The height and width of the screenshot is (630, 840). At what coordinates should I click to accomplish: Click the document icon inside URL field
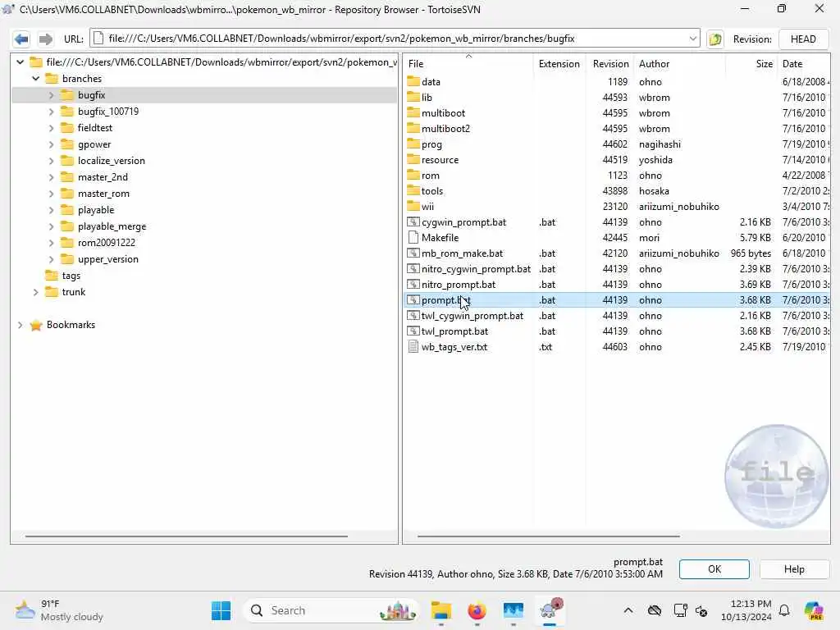coord(98,39)
